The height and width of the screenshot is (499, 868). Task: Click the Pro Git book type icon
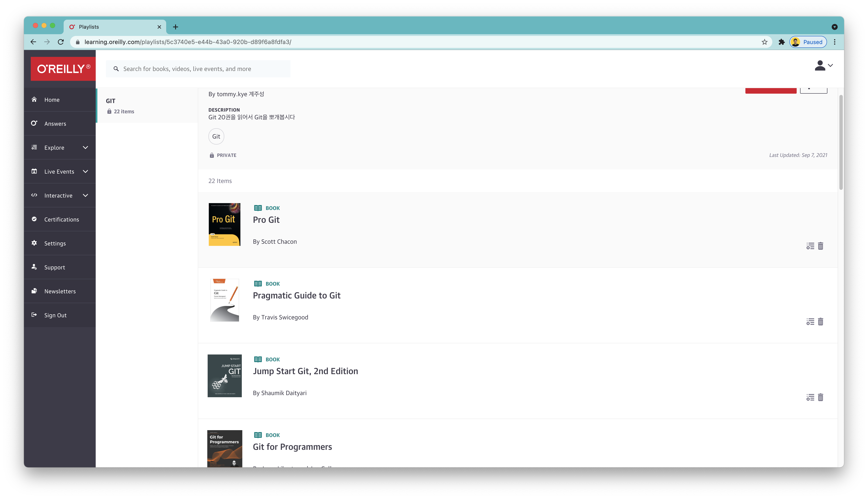click(258, 208)
